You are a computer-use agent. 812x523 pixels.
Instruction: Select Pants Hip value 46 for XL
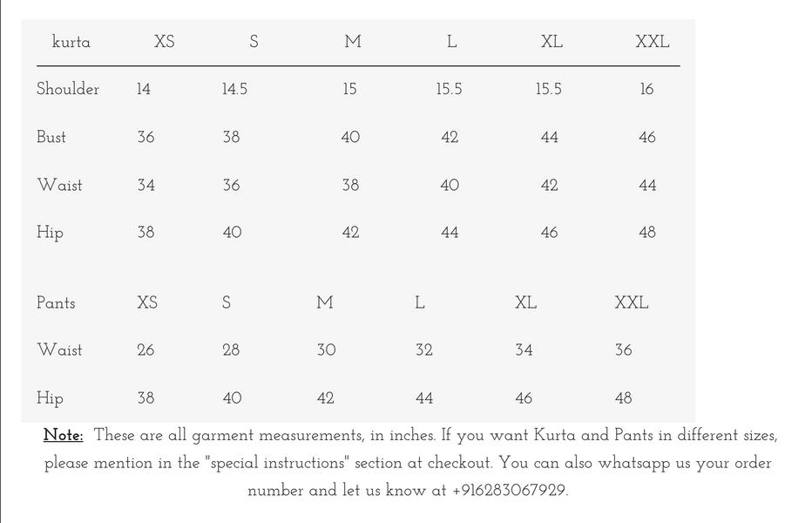tap(524, 398)
